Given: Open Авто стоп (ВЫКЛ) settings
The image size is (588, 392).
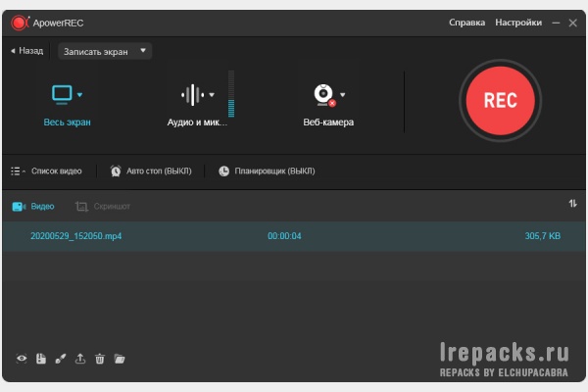Looking at the screenshot, I should click(x=159, y=171).
